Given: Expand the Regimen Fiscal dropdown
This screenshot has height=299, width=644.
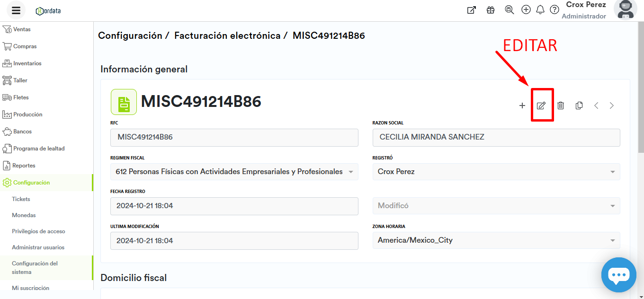Looking at the screenshot, I should coord(351,172).
